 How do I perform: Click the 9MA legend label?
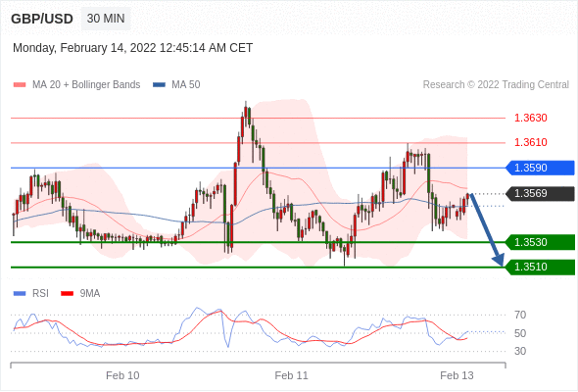(x=90, y=294)
